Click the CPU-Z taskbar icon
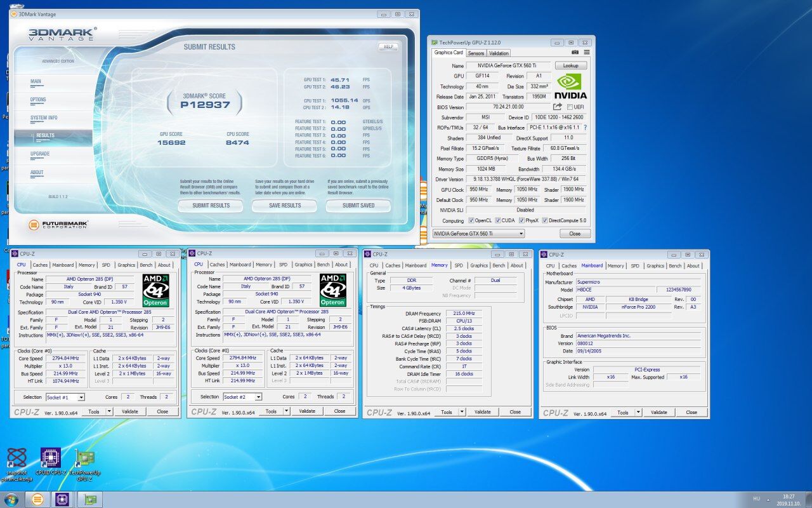 point(62,499)
